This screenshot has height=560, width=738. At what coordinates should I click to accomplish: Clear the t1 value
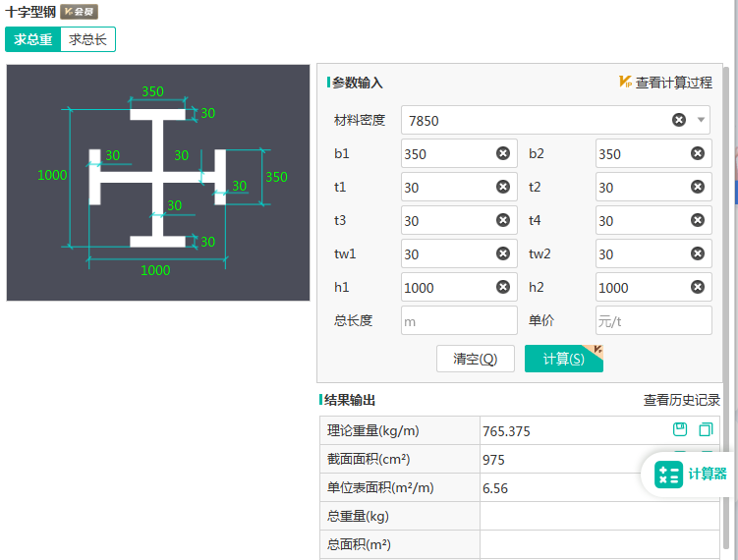click(503, 187)
